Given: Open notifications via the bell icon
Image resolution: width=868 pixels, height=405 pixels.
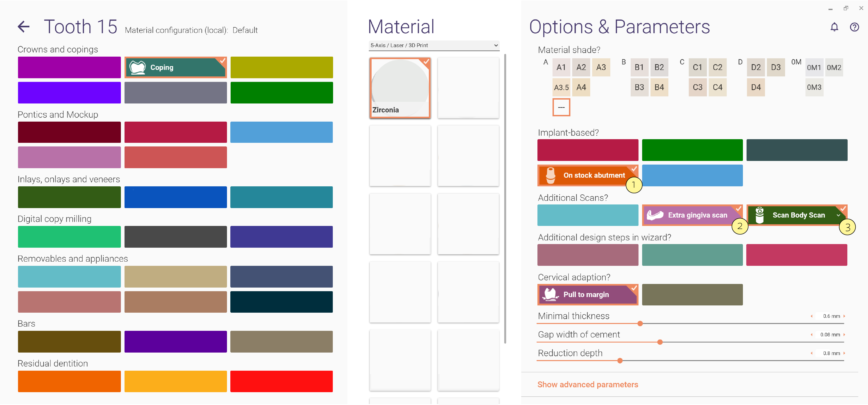Looking at the screenshot, I should [834, 27].
